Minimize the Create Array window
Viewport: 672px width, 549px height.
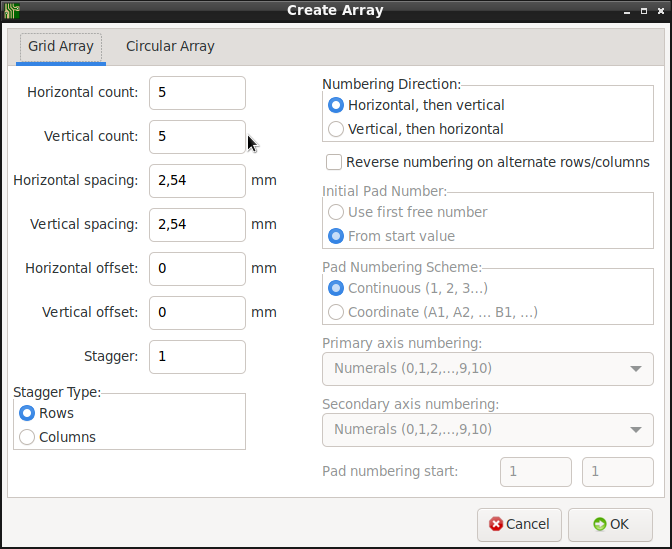click(627, 12)
